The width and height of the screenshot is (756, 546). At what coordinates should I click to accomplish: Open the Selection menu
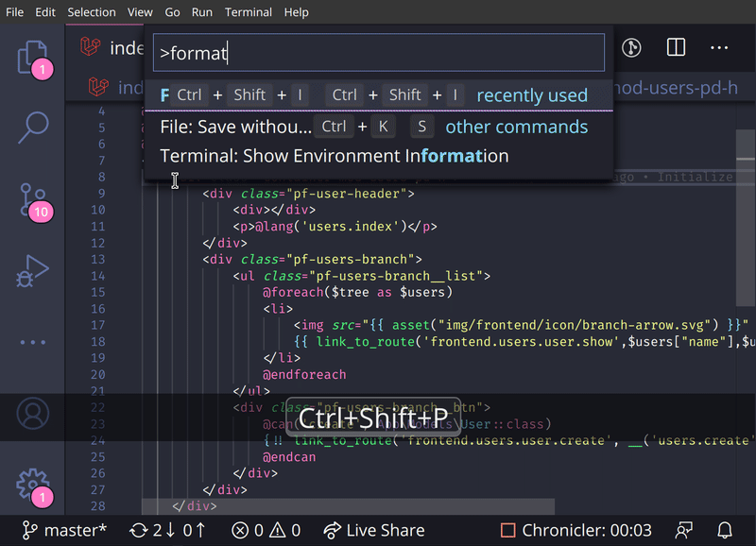(92, 12)
